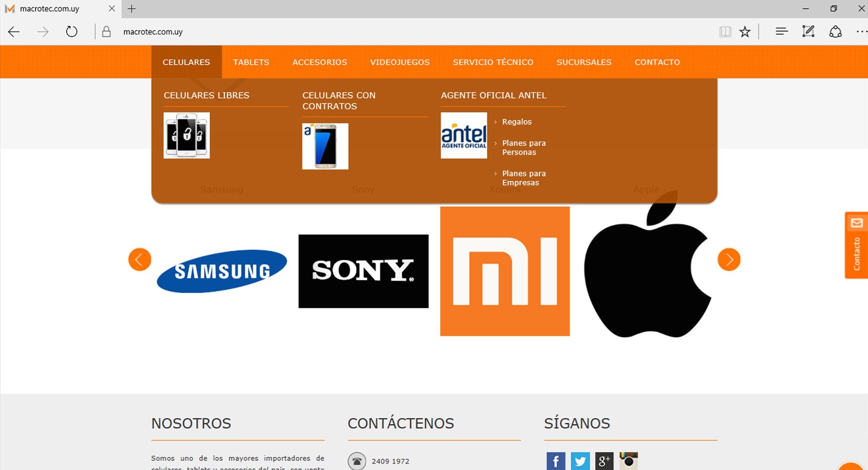Open the Hub icon in browser toolbar
Image resolution: width=868 pixels, height=470 pixels.
[x=782, y=32]
